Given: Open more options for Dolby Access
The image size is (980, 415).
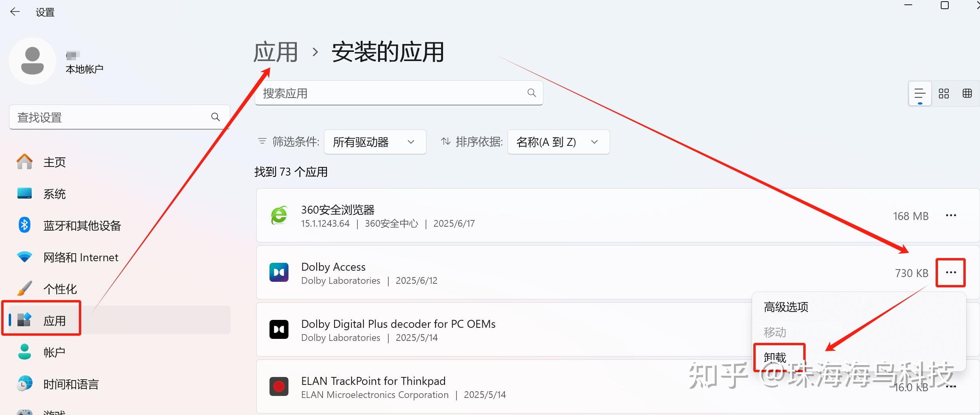Looking at the screenshot, I should pos(951,272).
